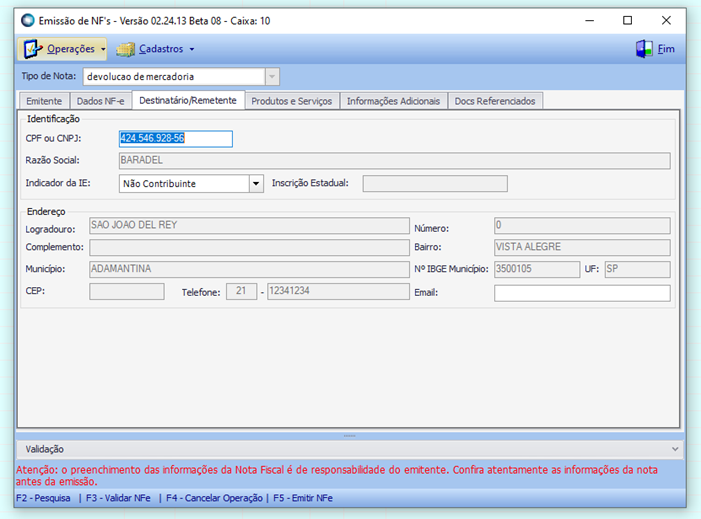This screenshot has height=519, width=701.
Task: Switch to the Dados NF-e tab
Action: tap(101, 101)
